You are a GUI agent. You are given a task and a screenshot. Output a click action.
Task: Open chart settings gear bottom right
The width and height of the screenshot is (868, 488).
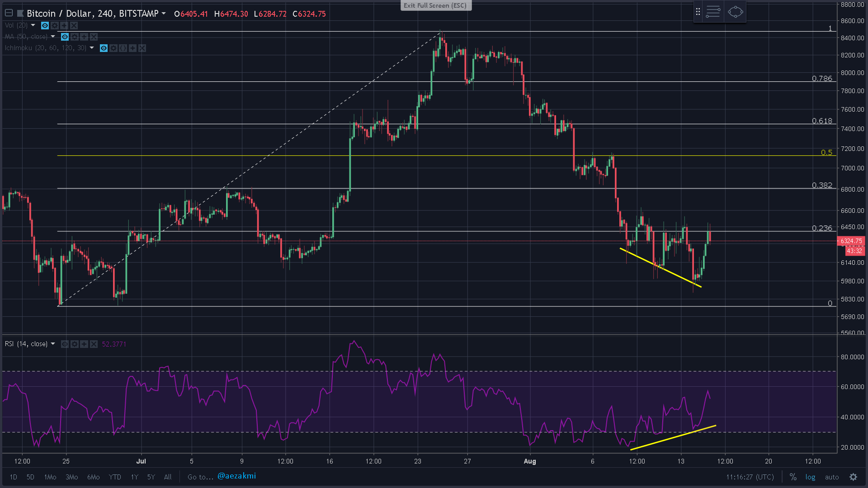pos(853,477)
